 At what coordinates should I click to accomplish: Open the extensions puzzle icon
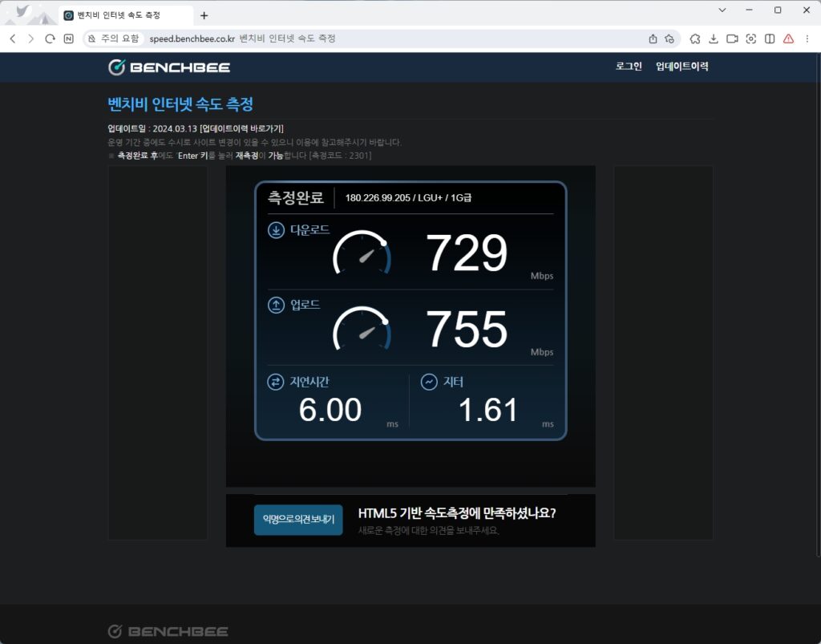coord(695,38)
